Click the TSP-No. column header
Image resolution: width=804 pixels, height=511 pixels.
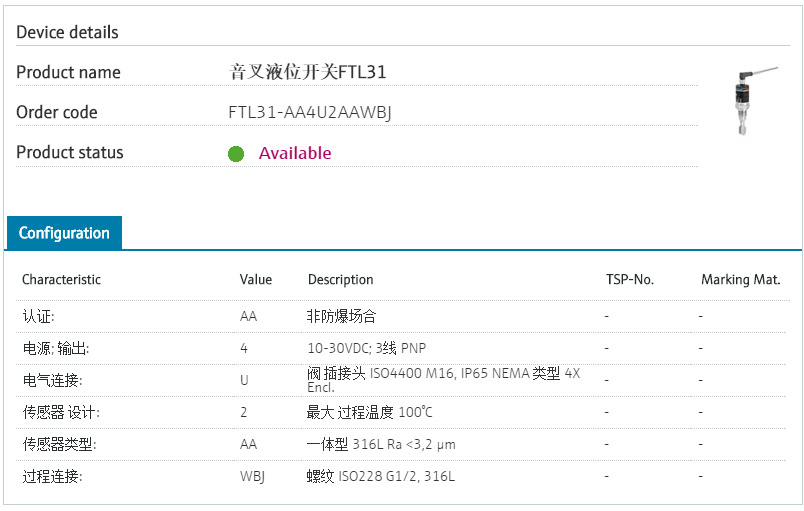[630, 280]
